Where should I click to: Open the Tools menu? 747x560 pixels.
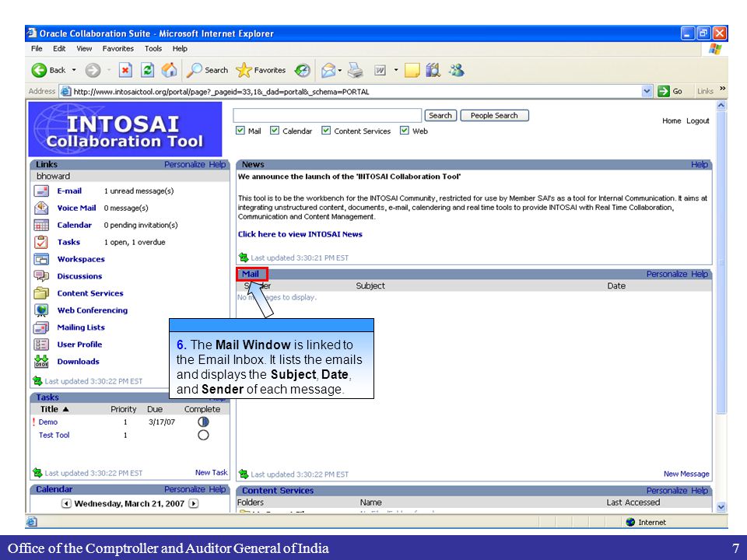153,48
